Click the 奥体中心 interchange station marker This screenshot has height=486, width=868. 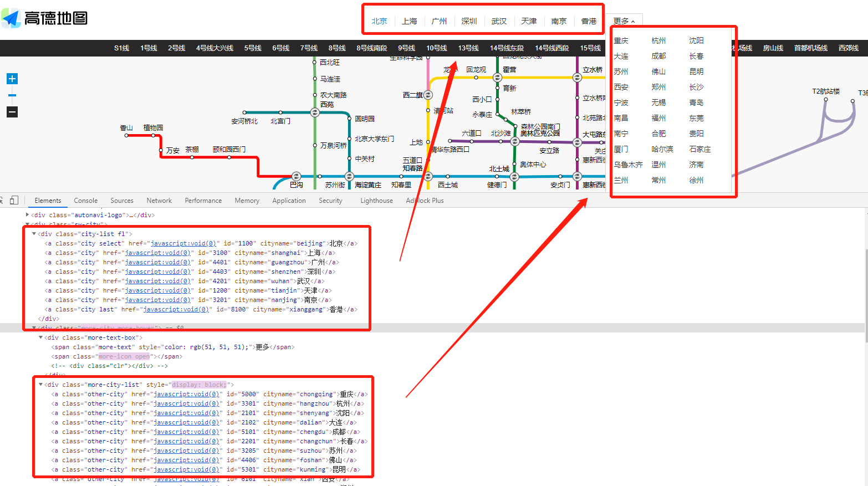pos(515,165)
